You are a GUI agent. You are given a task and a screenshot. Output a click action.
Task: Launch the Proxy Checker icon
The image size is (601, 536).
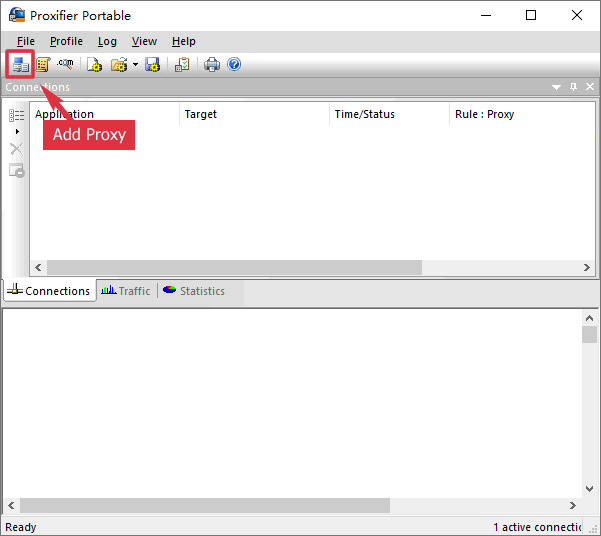(x=182, y=64)
